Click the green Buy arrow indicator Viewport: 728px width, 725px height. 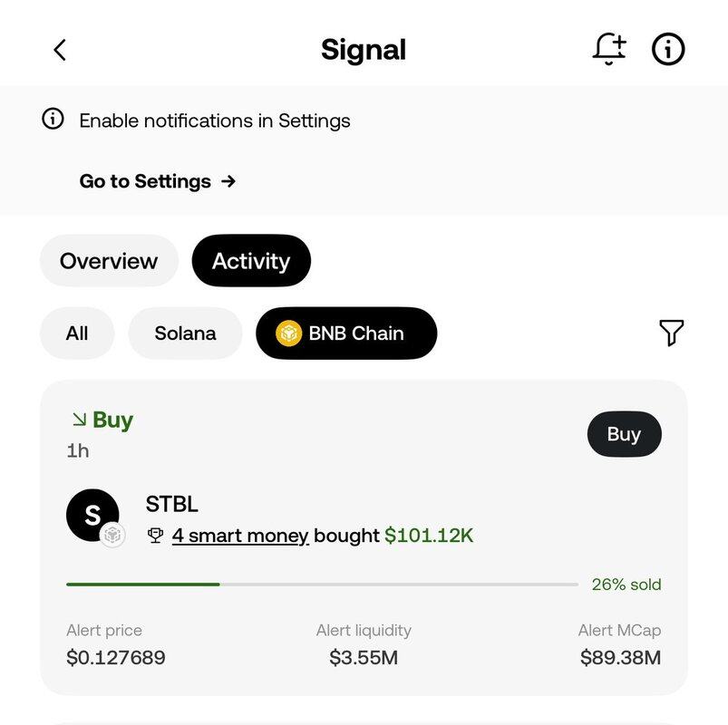(x=80, y=420)
